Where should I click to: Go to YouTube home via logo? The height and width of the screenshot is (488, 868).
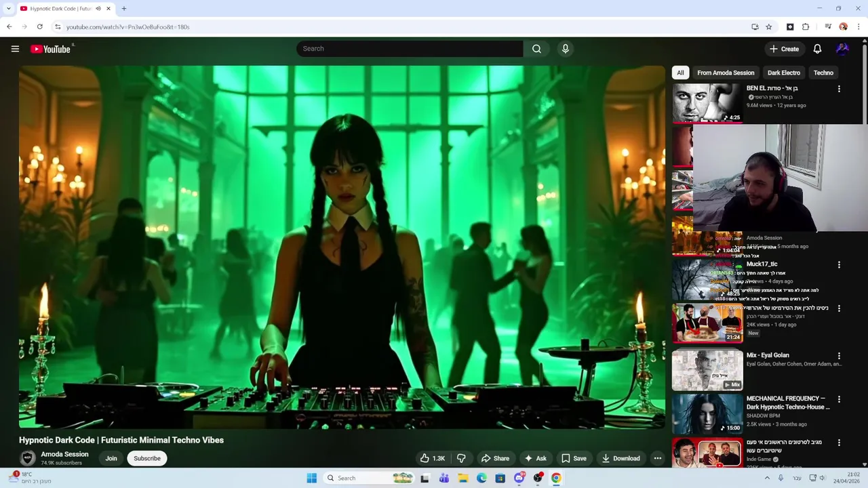pos(51,49)
